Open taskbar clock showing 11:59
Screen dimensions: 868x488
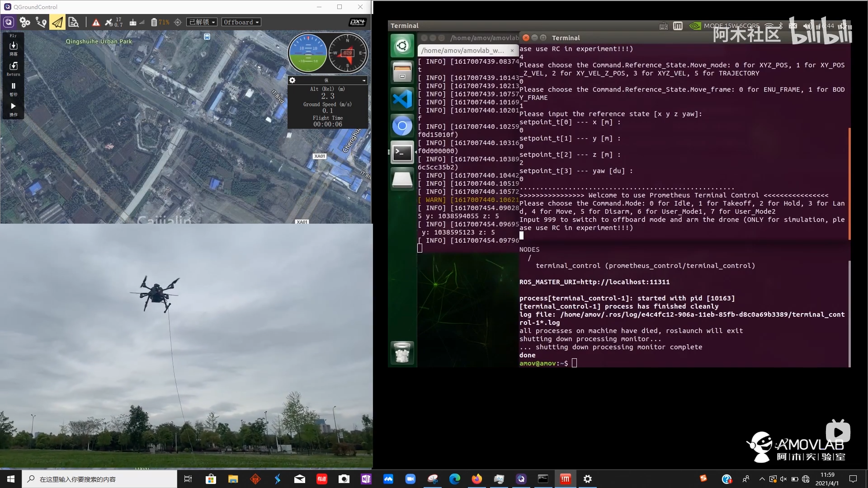[x=827, y=479]
